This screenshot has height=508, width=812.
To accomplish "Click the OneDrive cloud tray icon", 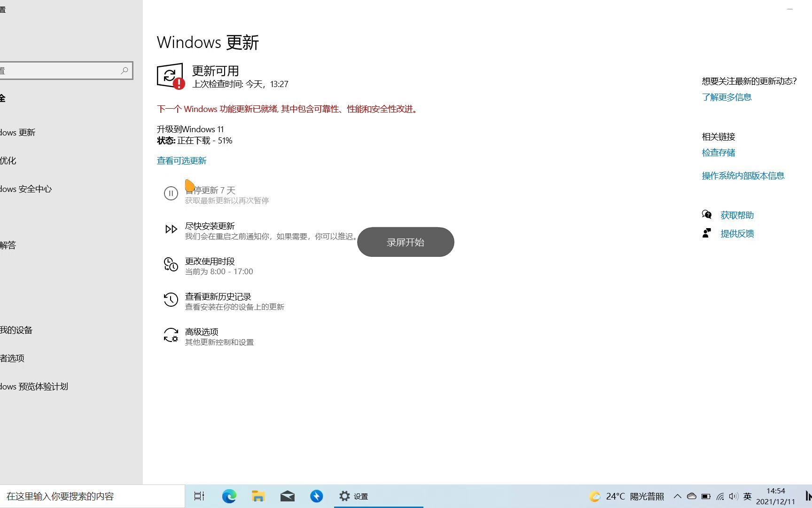I will click(x=691, y=496).
